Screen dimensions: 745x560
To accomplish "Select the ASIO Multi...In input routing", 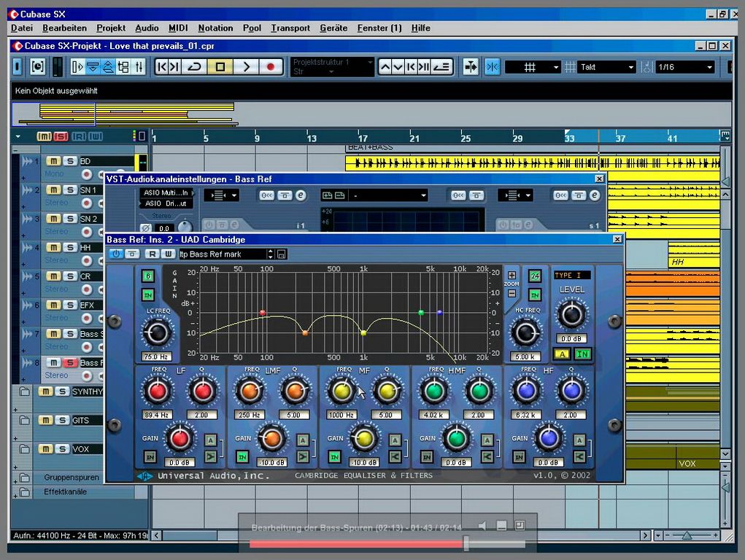I will pyautogui.click(x=166, y=192).
